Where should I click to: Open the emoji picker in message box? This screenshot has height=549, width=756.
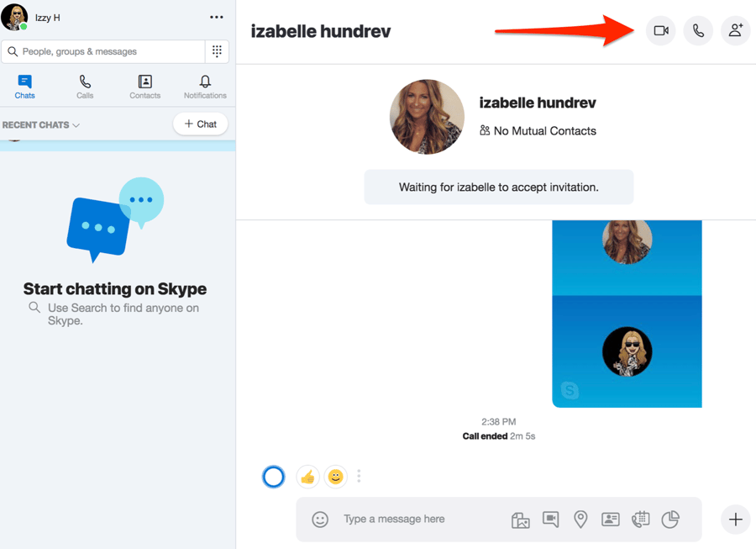click(320, 520)
